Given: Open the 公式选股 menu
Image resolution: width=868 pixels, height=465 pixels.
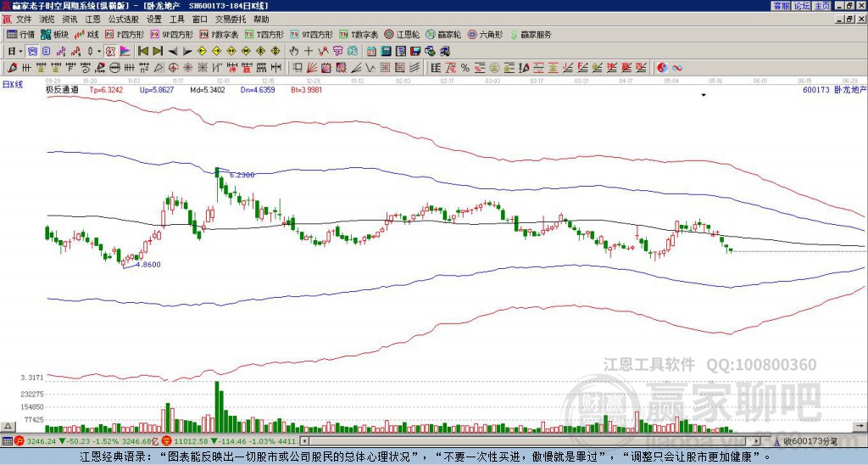Looking at the screenshot, I should tap(123, 20).
